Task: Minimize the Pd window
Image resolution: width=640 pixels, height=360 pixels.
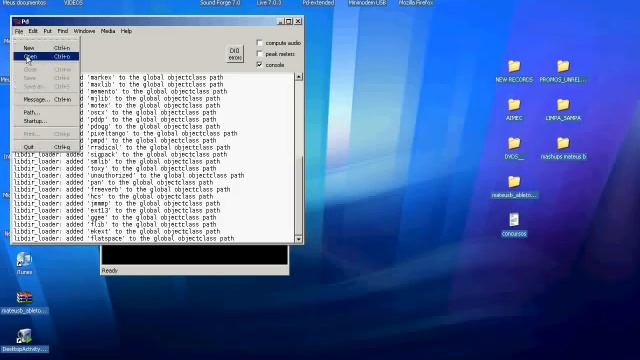Action: tap(280, 21)
